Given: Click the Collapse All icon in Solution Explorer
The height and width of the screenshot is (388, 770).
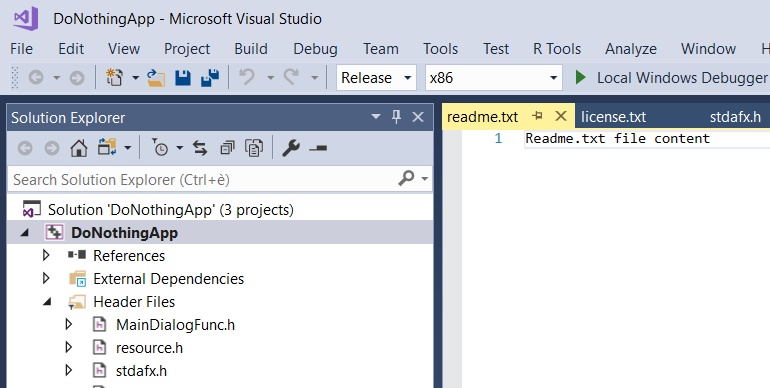Looking at the screenshot, I should pos(227,148).
